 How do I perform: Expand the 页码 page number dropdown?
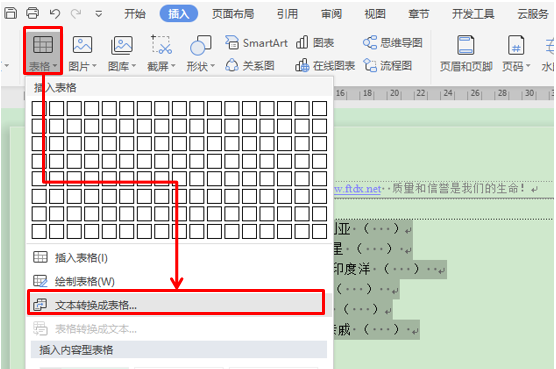(x=528, y=66)
